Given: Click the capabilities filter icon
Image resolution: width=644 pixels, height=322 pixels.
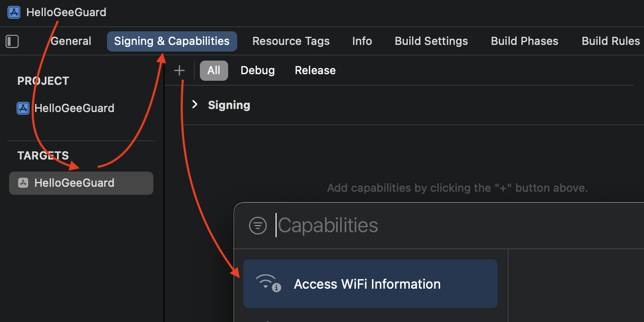Looking at the screenshot, I should tap(258, 225).
